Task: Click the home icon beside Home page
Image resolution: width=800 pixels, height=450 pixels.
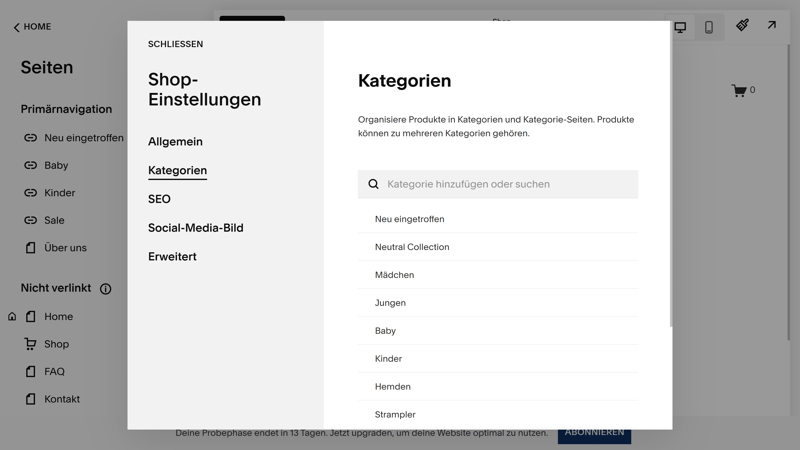Action: (x=12, y=317)
